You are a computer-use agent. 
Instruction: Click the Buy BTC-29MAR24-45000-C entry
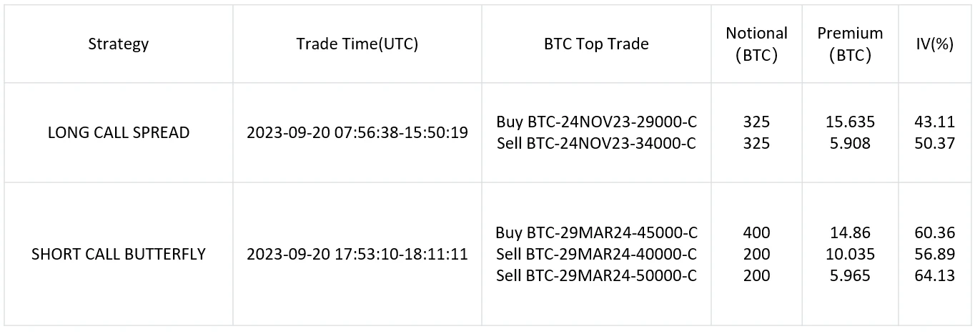596,232
